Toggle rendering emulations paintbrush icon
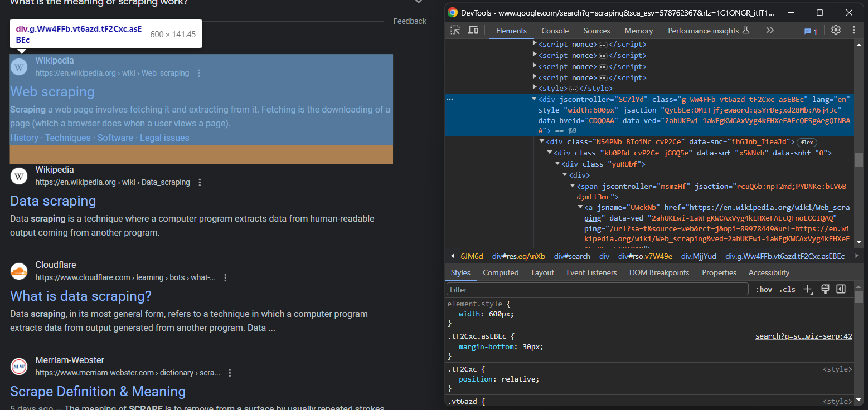The height and width of the screenshot is (410, 868). [826, 289]
